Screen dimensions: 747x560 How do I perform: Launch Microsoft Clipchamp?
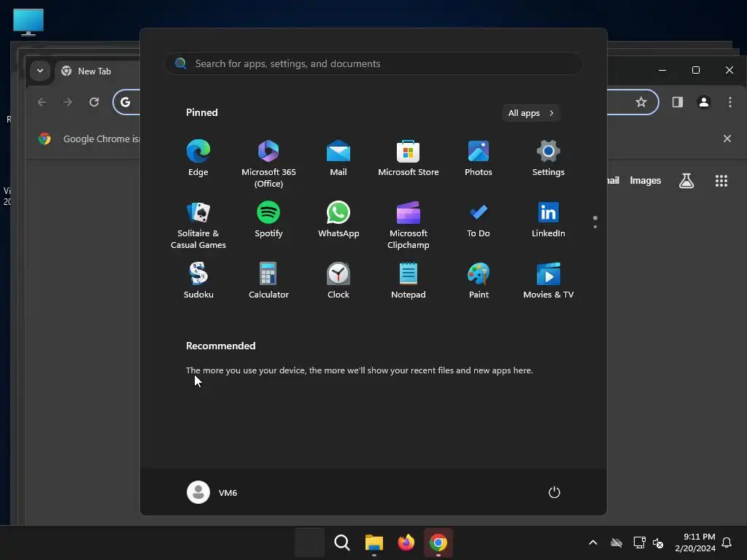click(409, 225)
